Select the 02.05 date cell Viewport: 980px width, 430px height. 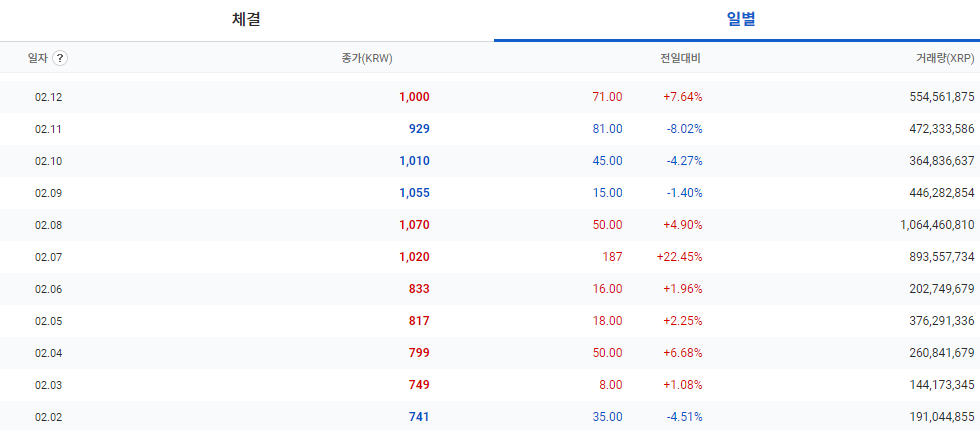(49, 321)
